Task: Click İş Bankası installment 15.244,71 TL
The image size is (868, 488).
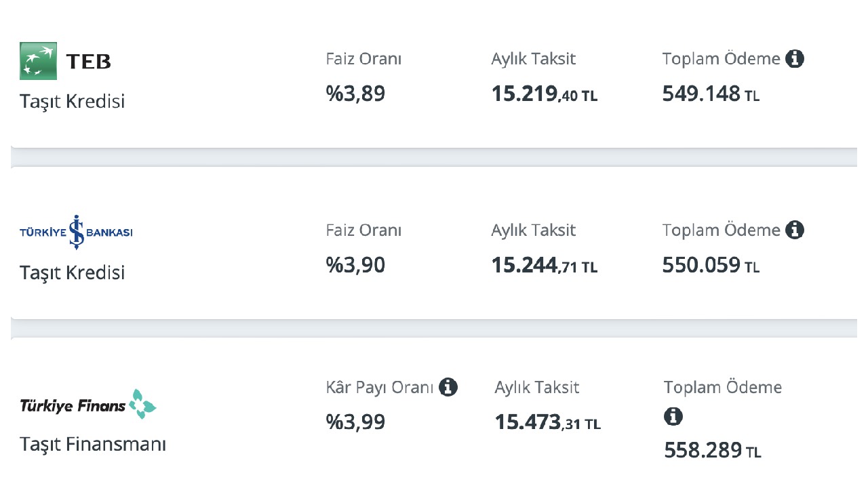Action: tap(545, 266)
